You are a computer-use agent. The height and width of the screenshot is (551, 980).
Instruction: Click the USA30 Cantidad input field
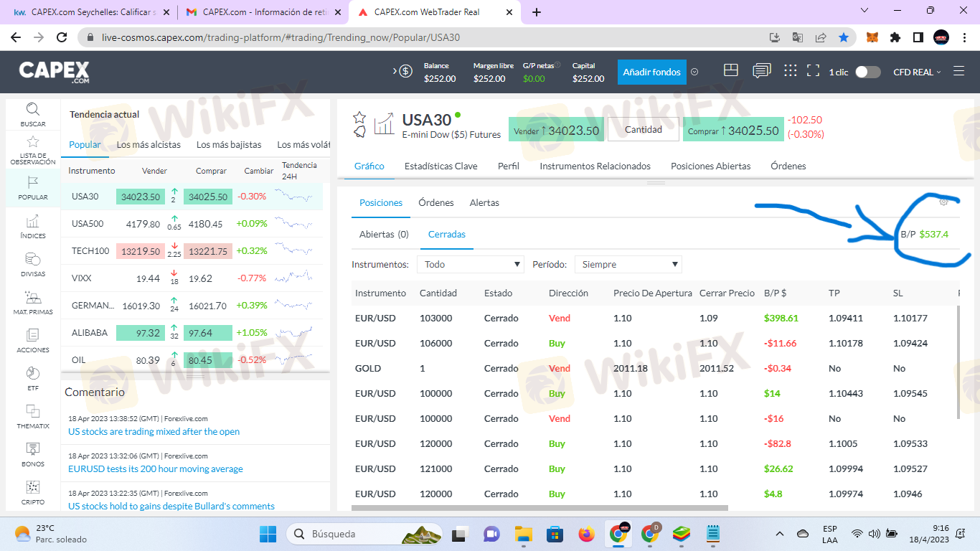pyautogui.click(x=644, y=130)
